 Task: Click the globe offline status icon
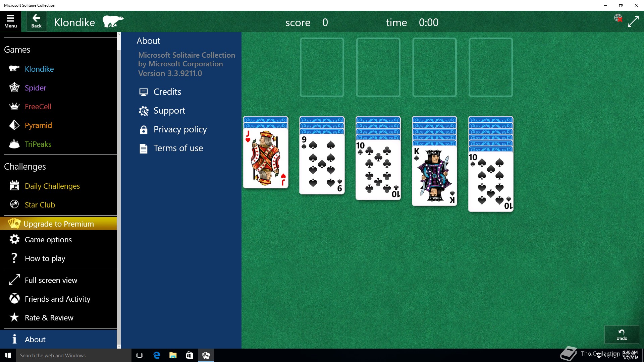point(618,18)
